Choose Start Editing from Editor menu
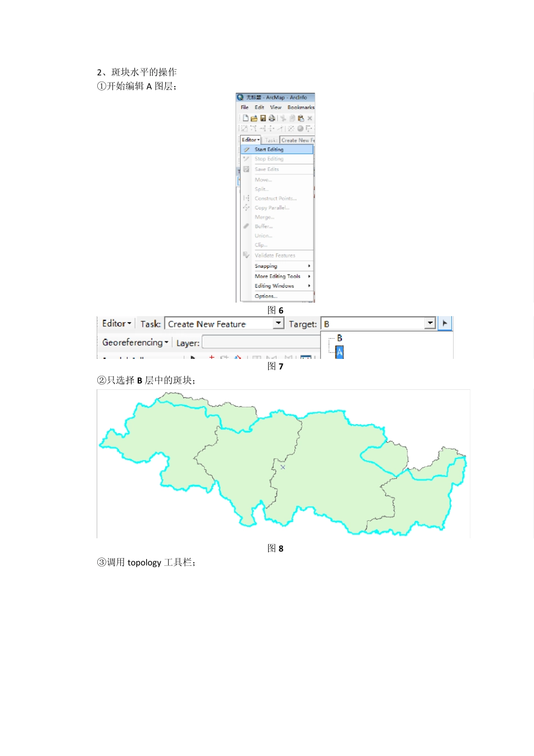534x756 pixels. pyautogui.click(x=277, y=150)
